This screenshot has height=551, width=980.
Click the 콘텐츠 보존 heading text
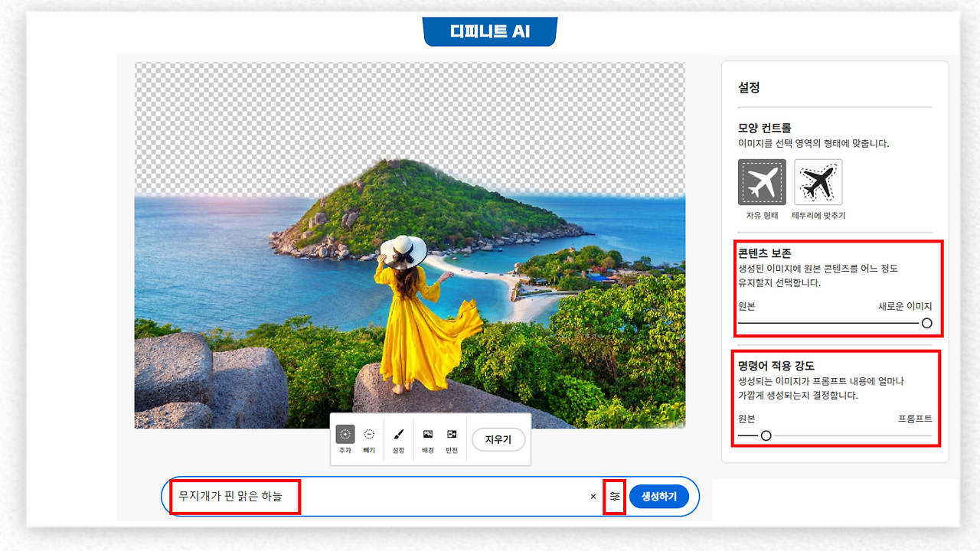(x=765, y=253)
